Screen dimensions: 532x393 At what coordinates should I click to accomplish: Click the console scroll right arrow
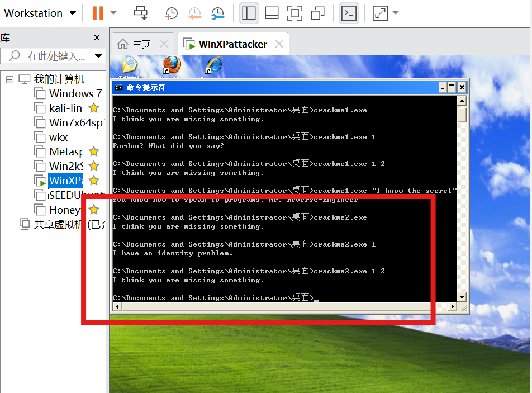point(452,307)
